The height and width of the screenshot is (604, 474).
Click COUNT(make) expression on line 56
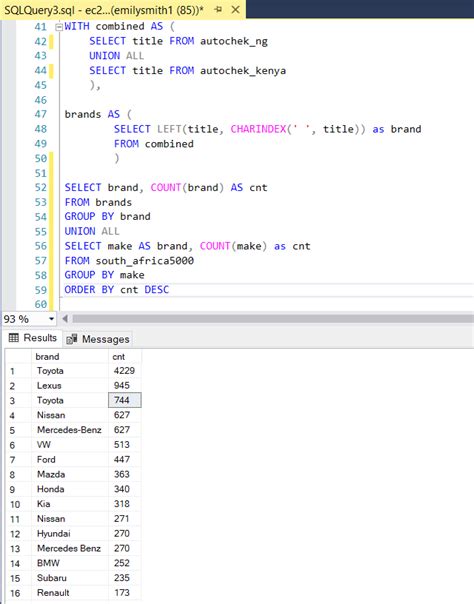tap(233, 246)
